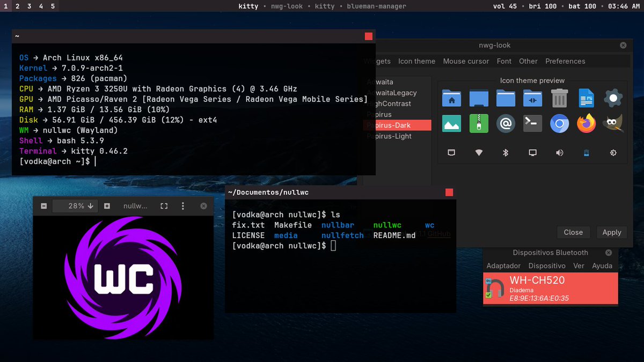
Task: Click the Apply button in nwg-look
Action: 611,232
